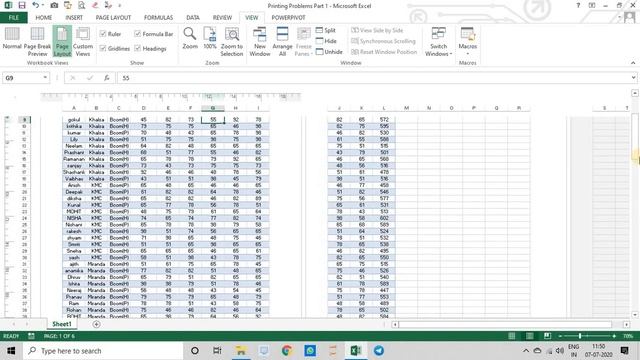640x360 pixels.
Task: Click the Split window button
Action: (x=326, y=30)
